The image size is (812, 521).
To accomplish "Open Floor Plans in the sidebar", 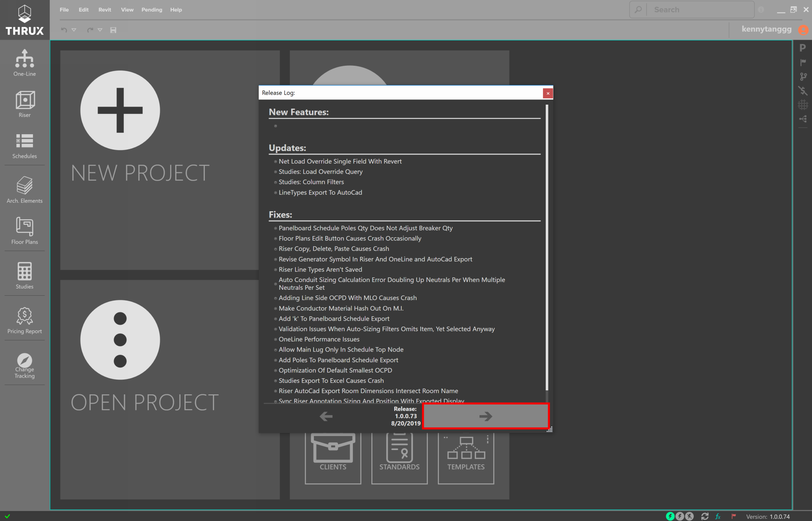I will click(x=24, y=231).
